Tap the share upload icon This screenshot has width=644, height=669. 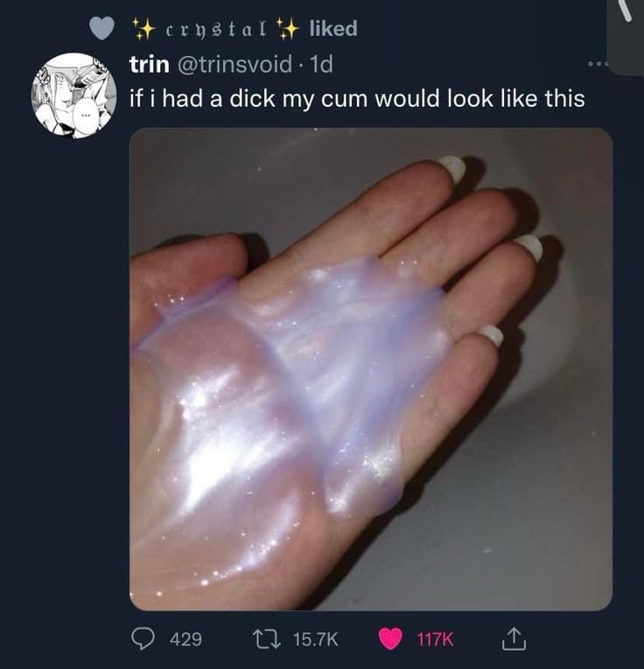click(514, 638)
